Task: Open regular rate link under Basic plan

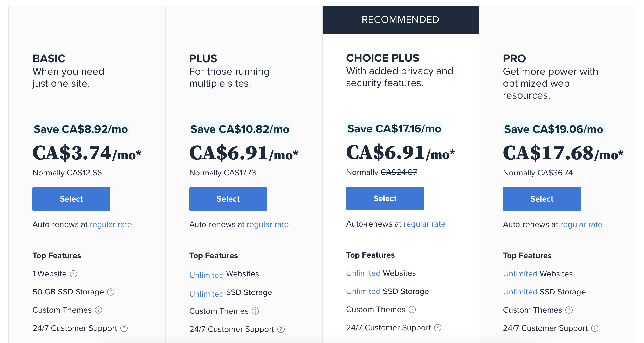Action: [111, 224]
